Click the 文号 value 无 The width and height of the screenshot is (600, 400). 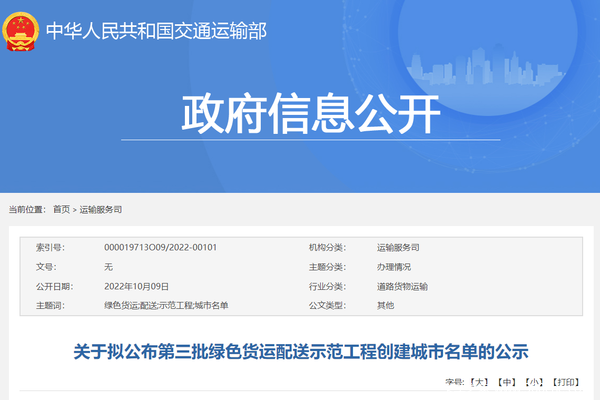click(x=108, y=267)
